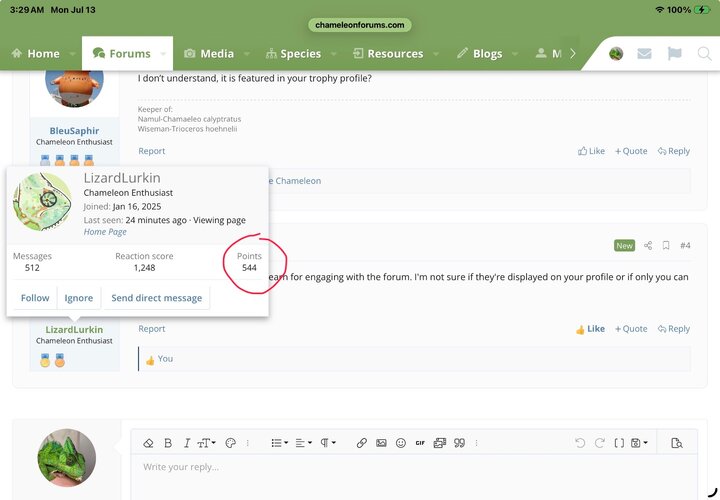This screenshot has height=500, width=720.
Task: Open the Forums tab
Action: coord(127,54)
